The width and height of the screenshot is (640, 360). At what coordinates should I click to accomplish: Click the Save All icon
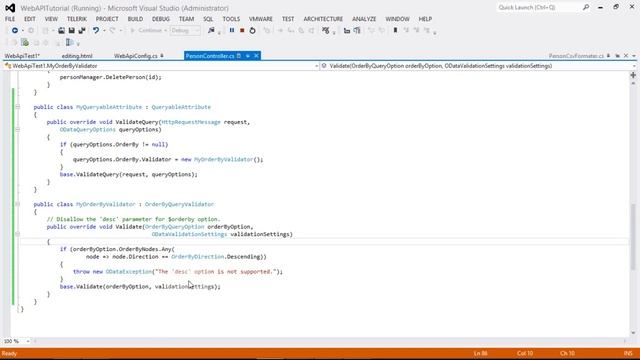82,31
